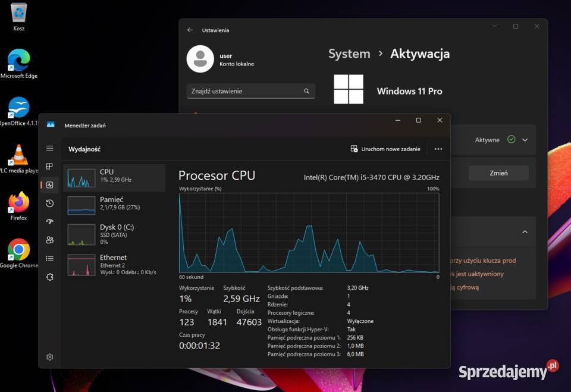Click the Czas pracy uptime value 0:00:01:32
The width and height of the screenshot is (571, 392).
pyautogui.click(x=200, y=346)
